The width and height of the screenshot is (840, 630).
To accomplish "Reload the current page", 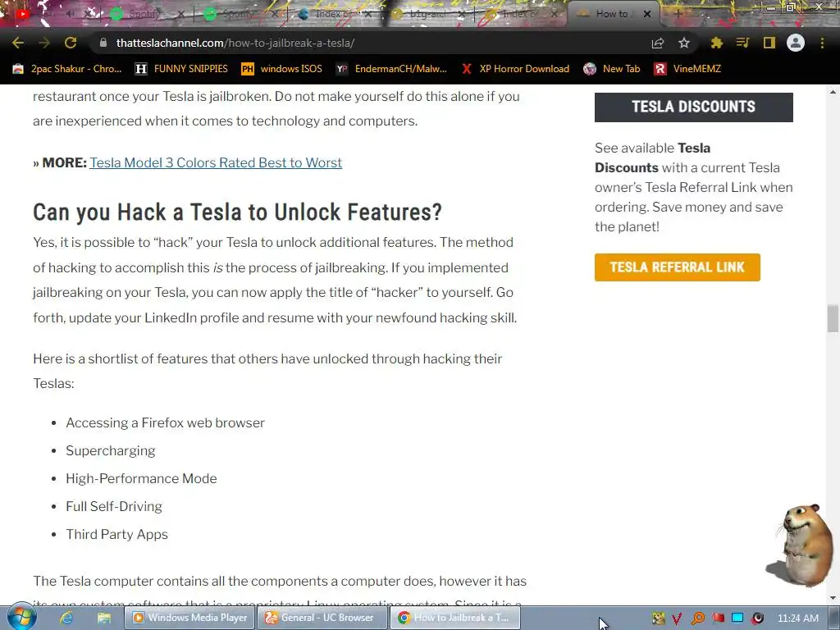I will 71,43.
